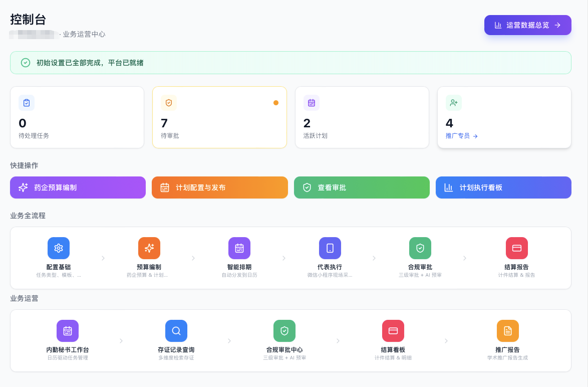Image resolution: width=588 pixels, height=387 pixels.
Task: Click the 配置基础 gear icon
Action: coord(59,248)
